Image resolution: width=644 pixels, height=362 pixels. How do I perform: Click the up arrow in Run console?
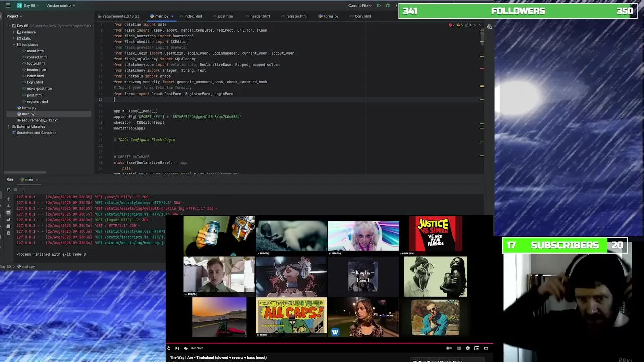pos(8,199)
